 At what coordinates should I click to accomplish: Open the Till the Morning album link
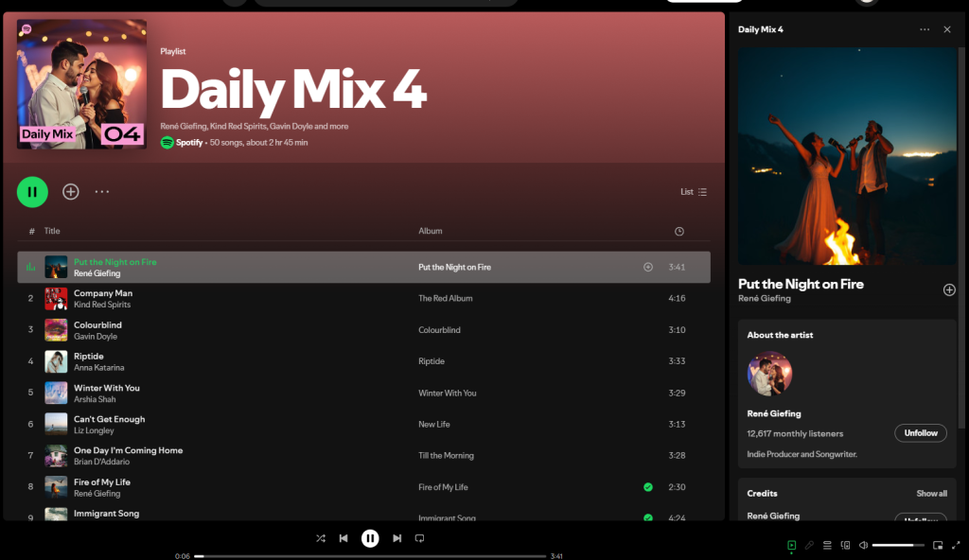[446, 456]
